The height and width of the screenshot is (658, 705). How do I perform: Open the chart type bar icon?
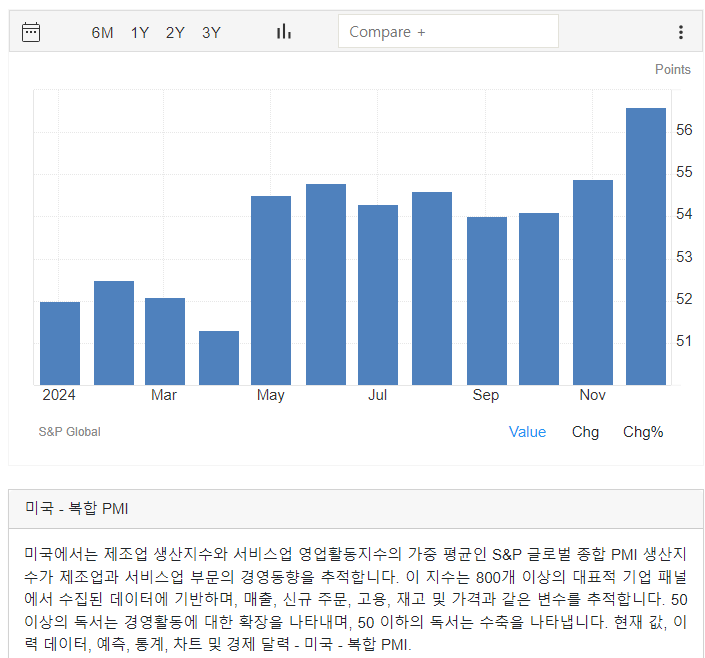[x=284, y=32]
